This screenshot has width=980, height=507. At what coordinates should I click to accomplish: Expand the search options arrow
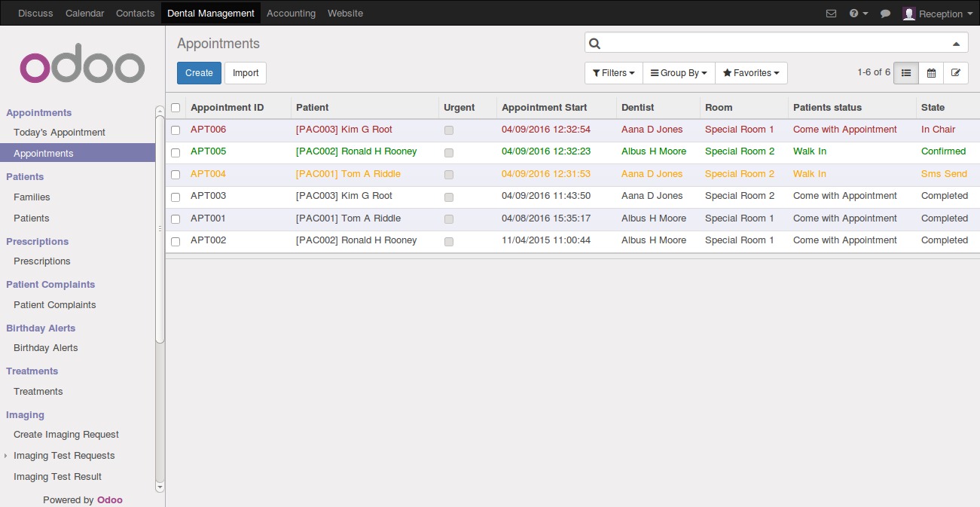tap(956, 44)
